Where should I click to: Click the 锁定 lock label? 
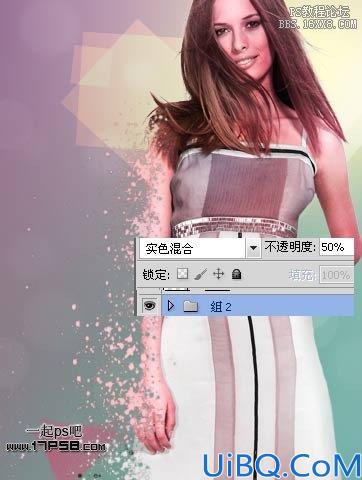(156, 275)
